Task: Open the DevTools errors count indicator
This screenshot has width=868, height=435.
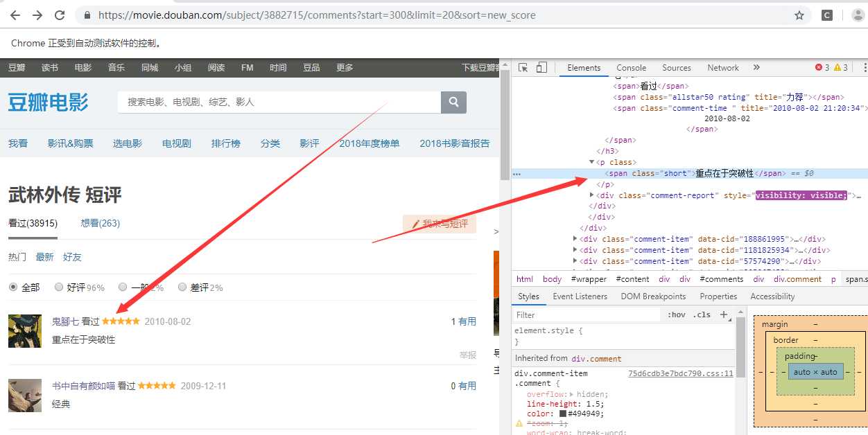Action: click(822, 67)
